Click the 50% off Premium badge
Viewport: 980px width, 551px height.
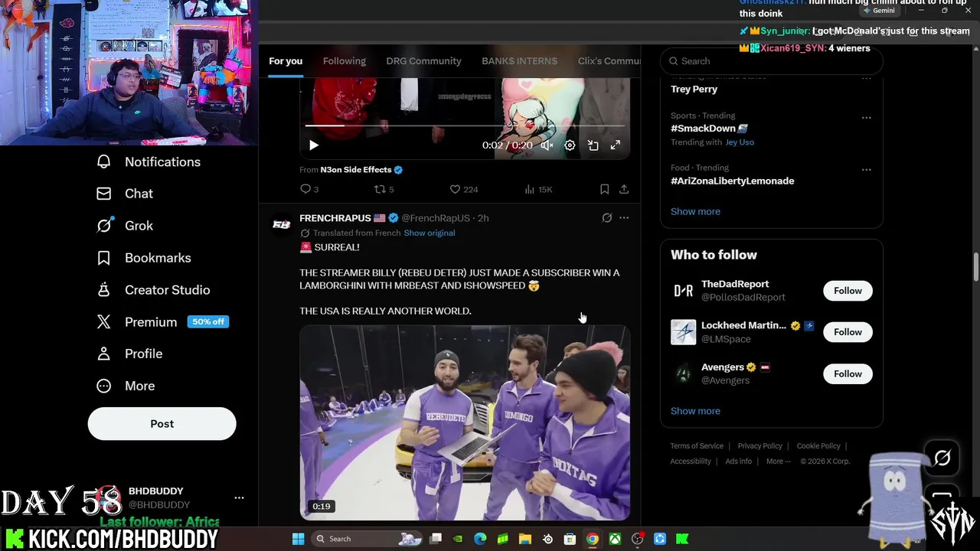click(x=207, y=322)
